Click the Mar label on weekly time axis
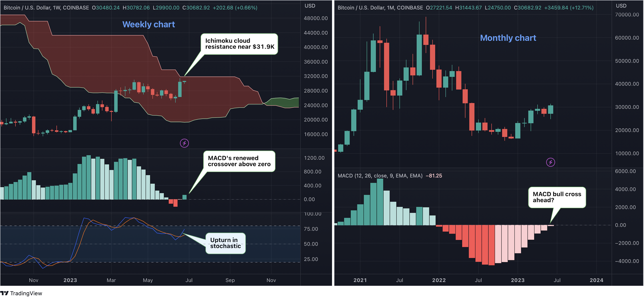The image size is (644, 297). coord(111,280)
